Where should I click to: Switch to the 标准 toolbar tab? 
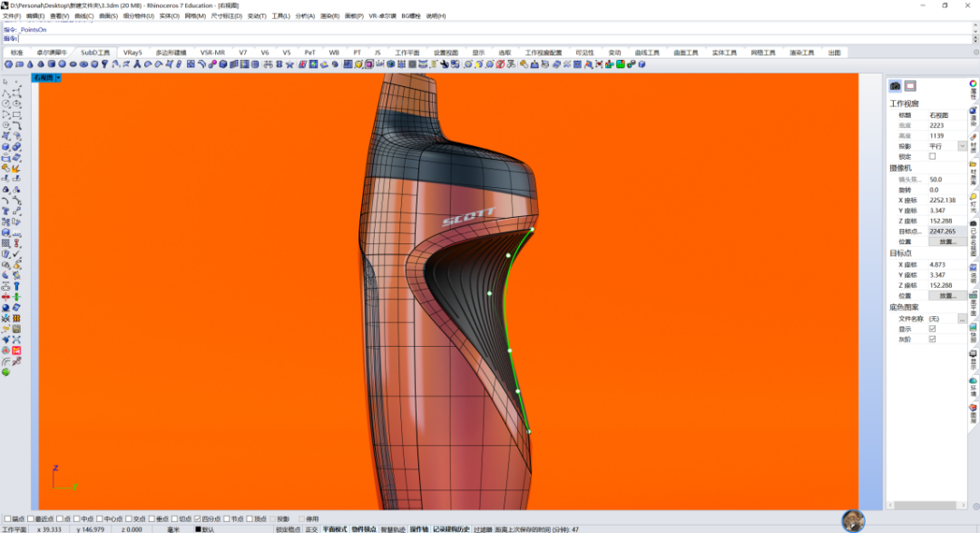click(17, 53)
